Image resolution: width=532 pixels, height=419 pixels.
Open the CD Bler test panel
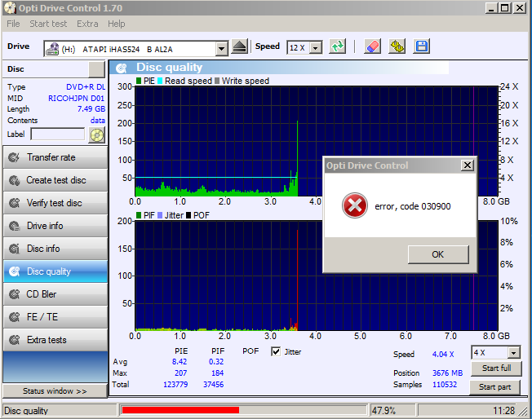(55, 294)
